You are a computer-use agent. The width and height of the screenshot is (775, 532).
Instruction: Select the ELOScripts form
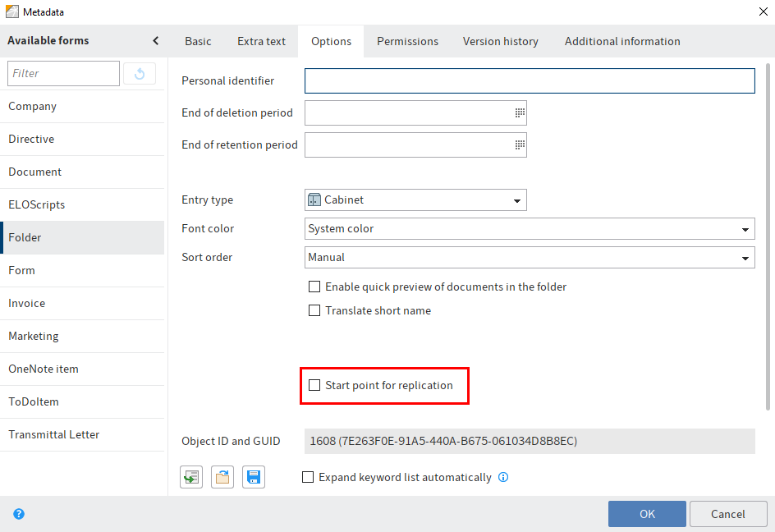click(82, 204)
